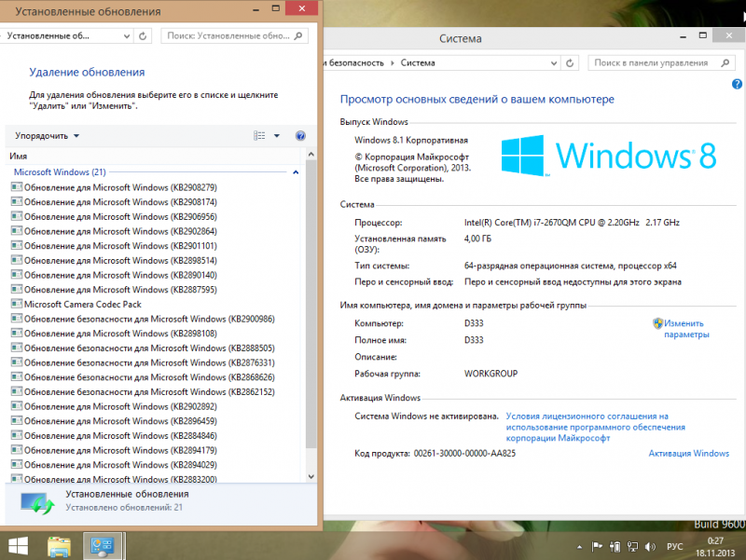The image size is (746, 560).
Task: Open the Упорядочить menu
Action: pyautogui.click(x=48, y=136)
